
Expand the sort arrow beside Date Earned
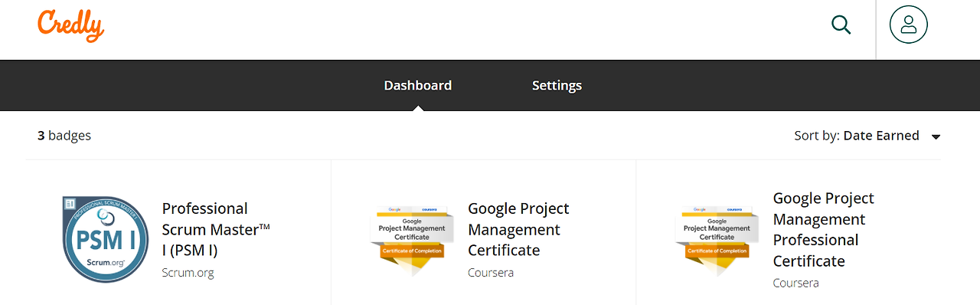936,137
